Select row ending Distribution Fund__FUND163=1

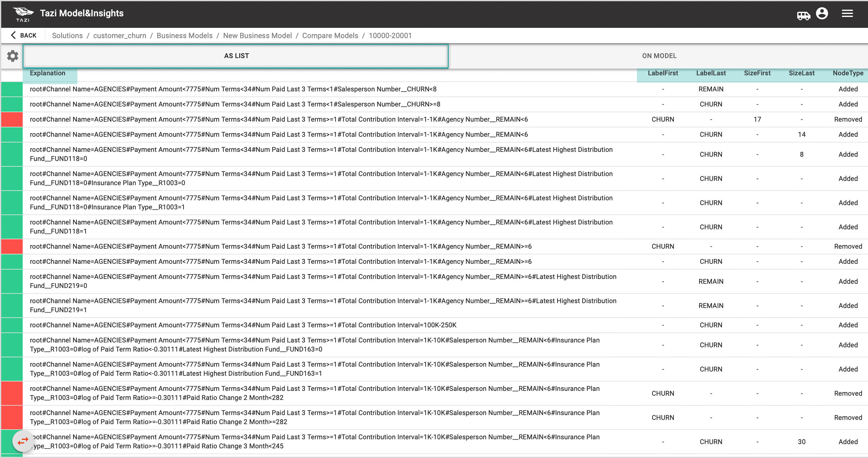tap(434, 369)
